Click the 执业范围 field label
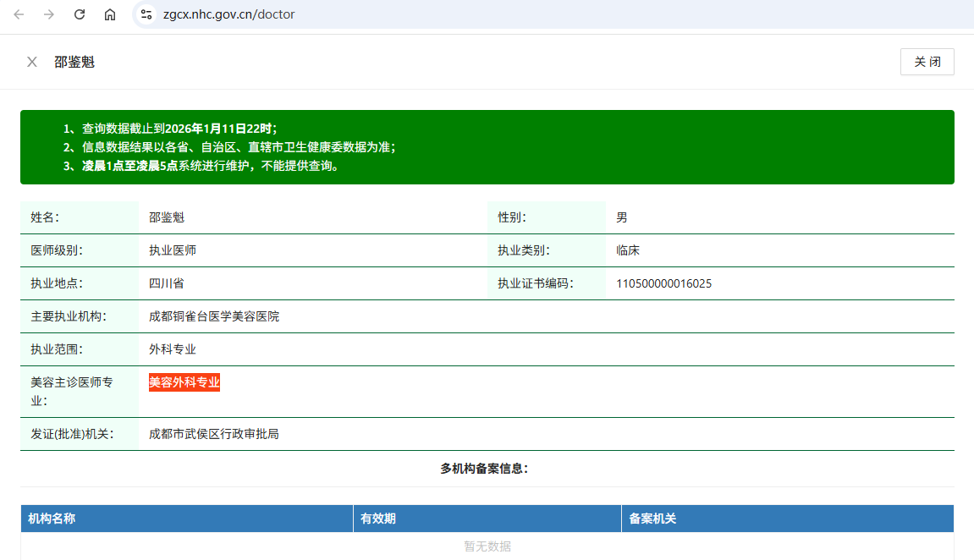The height and width of the screenshot is (560, 974). point(57,349)
